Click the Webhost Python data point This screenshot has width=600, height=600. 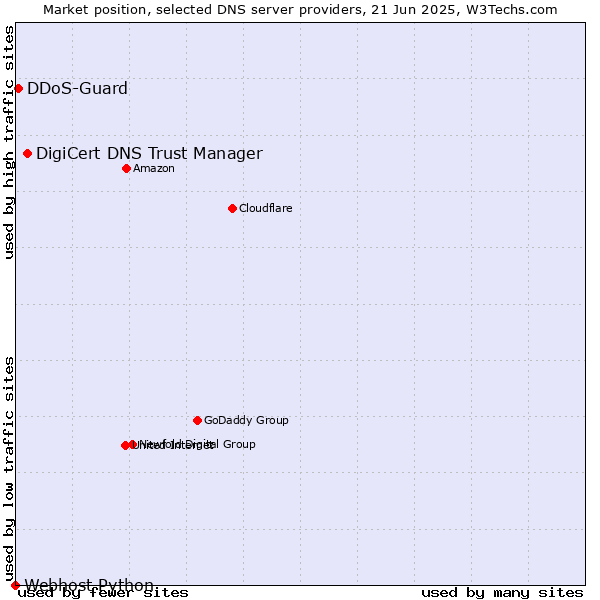(15, 585)
